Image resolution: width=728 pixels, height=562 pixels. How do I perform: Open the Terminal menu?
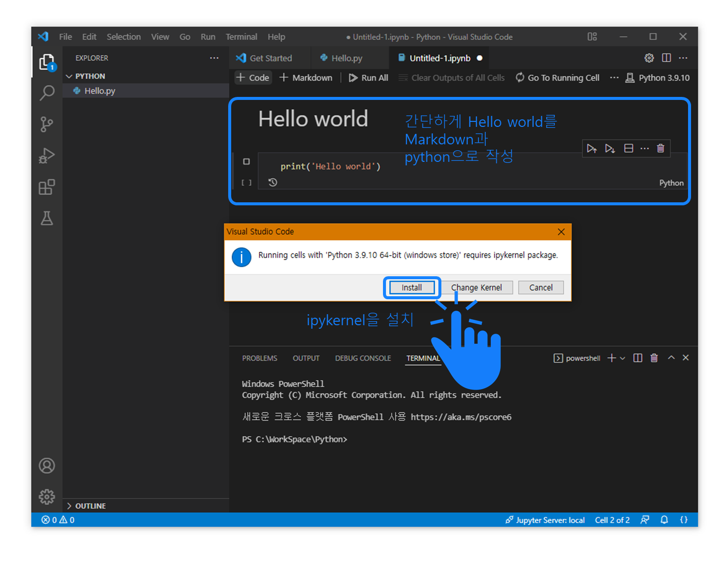click(x=241, y=36)
